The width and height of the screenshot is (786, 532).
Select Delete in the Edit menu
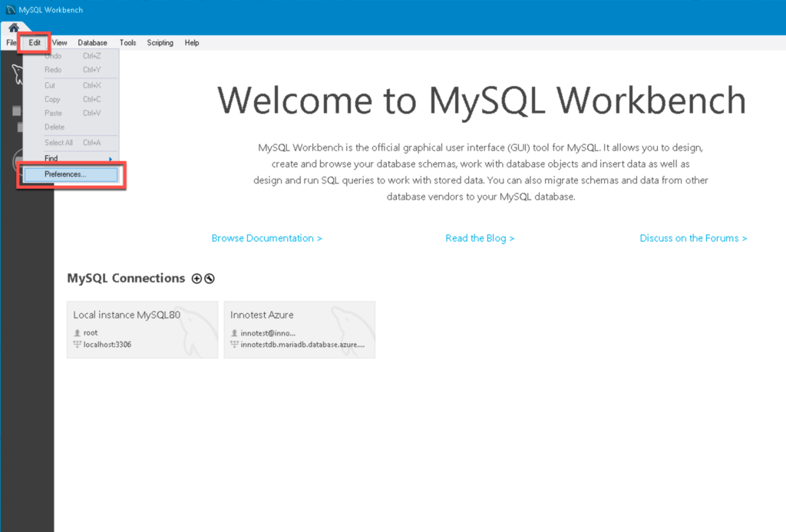(x=71, y=127)
